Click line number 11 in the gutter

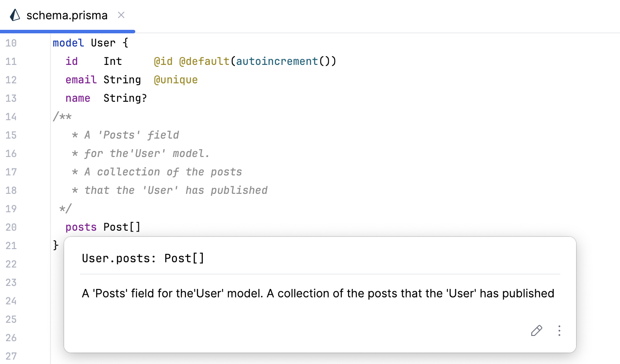pyautogui.click(x=11, y=61)
